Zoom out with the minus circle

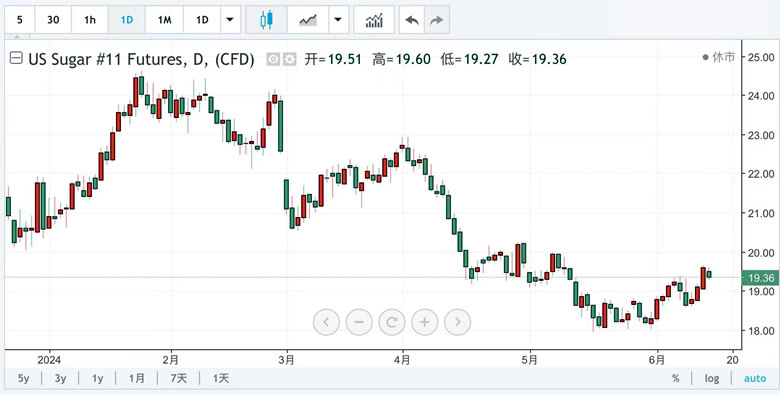pyautogui.click(x=359, y=322)
